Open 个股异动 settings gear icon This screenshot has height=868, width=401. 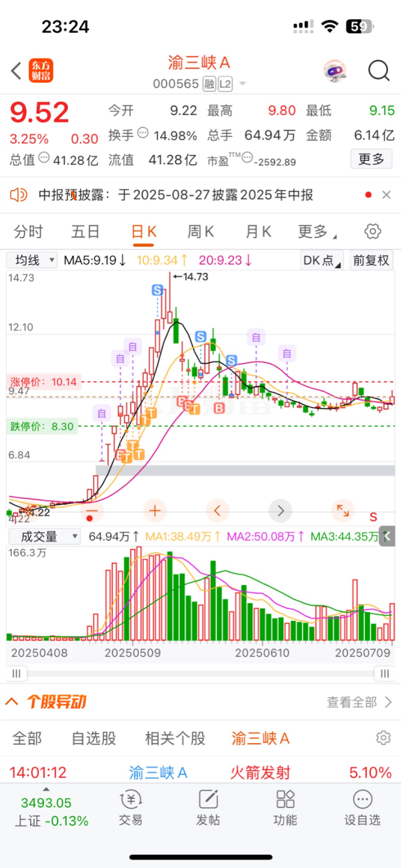(383, 738)
